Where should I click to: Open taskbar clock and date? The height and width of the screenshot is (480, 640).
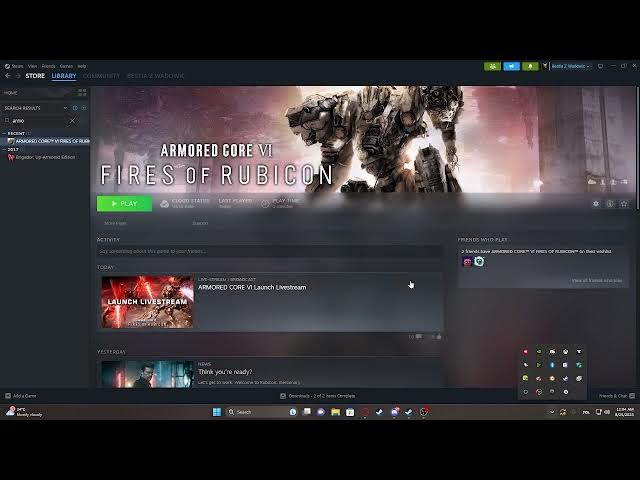625,412
